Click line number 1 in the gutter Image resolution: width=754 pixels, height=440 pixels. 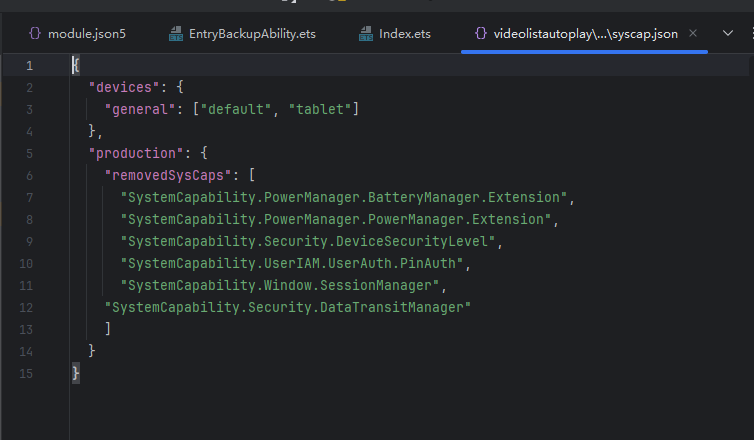pos(29,65)
